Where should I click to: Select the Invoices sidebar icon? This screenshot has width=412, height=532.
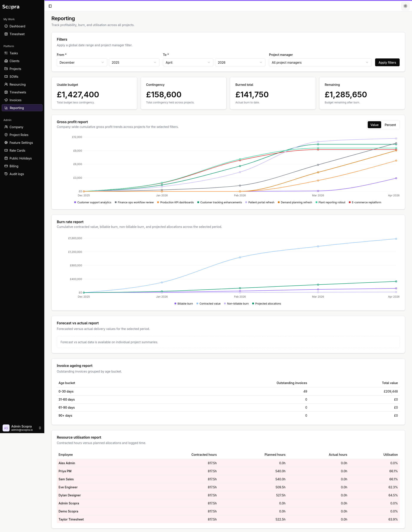coord(6,100)
